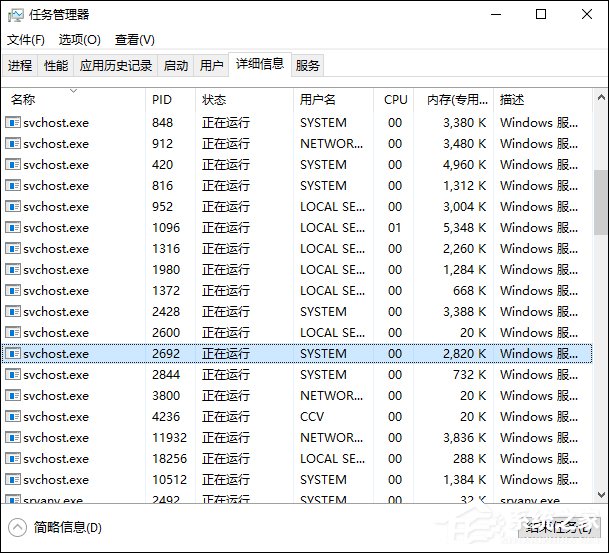Viewport: 609px width, 553px height.
Task: Click the process icon for svchost.exe PID 912
Action: pyautogui.click(x=13, y=144)
